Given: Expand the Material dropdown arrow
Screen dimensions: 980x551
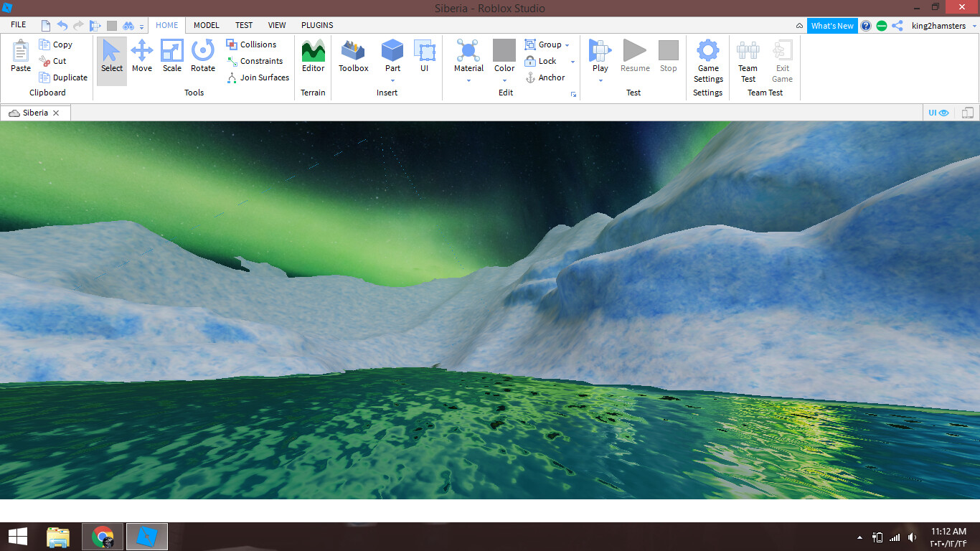Looking at the screenshot, I should click(468, 80).
